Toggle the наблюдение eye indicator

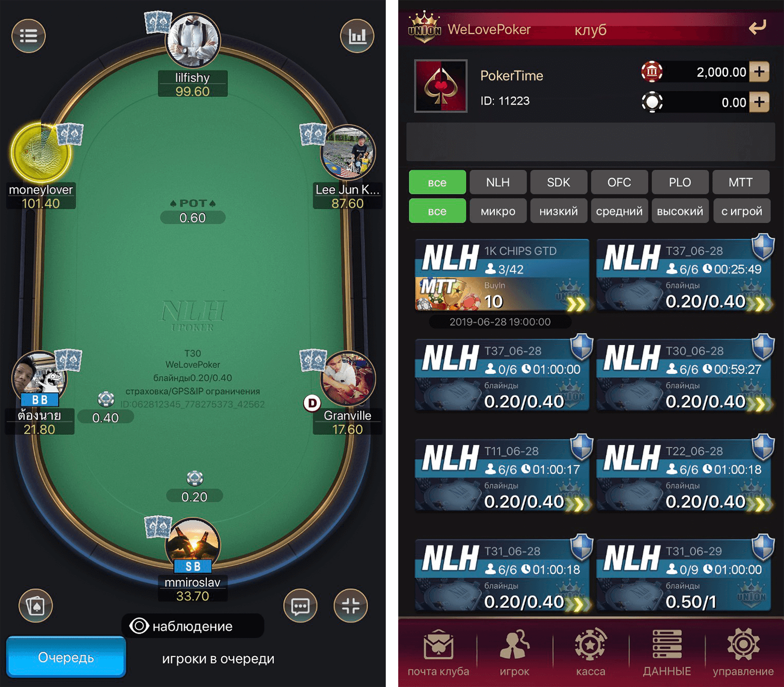coord(139,626)
